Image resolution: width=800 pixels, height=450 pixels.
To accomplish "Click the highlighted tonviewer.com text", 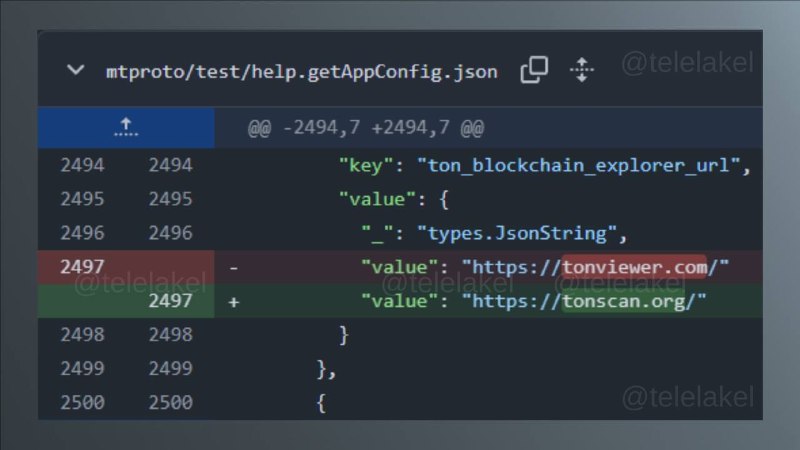I will (x=634, y=267).
